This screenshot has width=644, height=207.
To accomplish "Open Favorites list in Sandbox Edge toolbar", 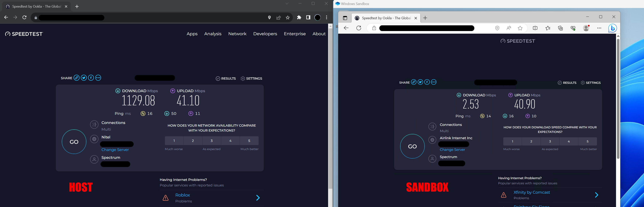I will (548, 28).
